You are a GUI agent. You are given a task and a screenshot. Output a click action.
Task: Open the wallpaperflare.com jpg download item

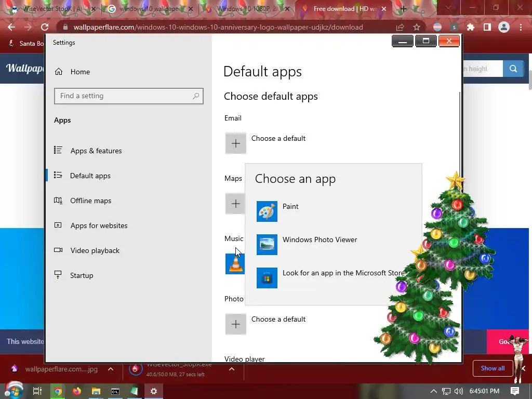pyautogui.click(x=56, y=369)
